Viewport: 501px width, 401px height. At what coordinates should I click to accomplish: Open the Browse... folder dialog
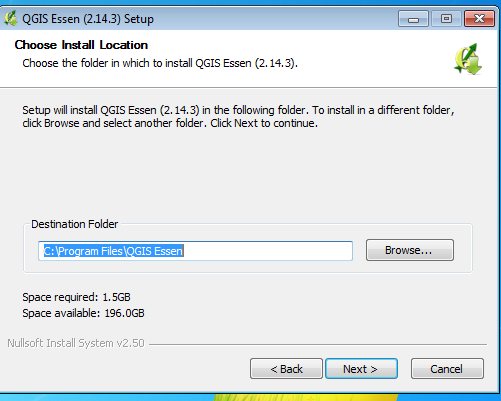pyautogui.click(x=410, y=250)
